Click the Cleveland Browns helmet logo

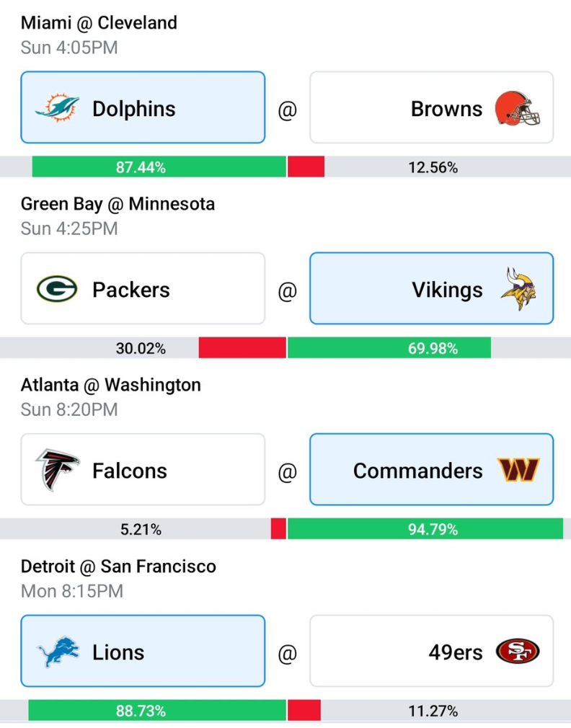pyautogui.click(x=518, y=108)
